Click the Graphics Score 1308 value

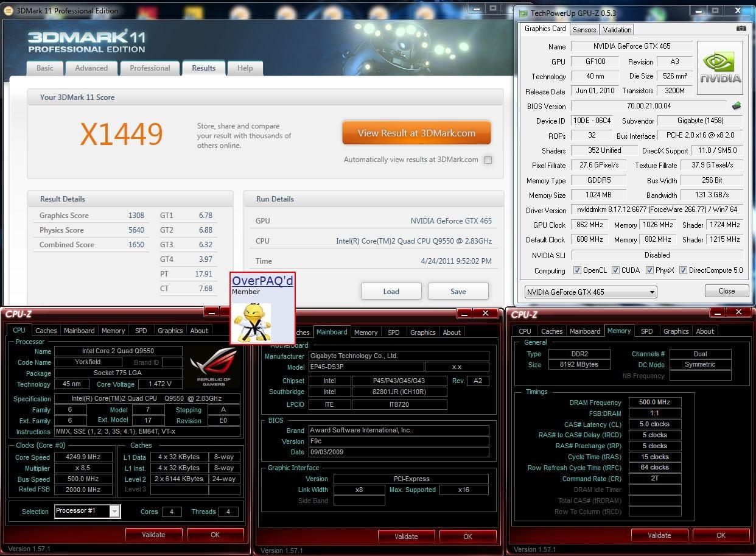pos(136,215)
